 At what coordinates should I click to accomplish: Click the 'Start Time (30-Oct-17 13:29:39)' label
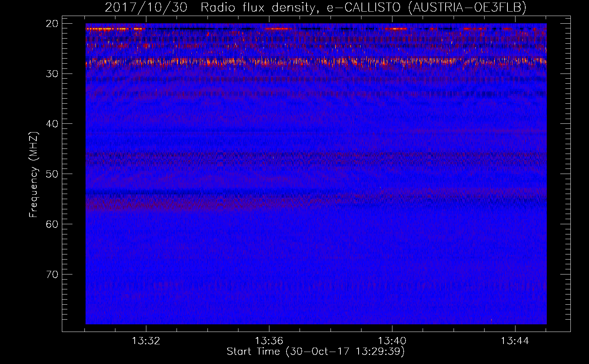tap(316, 352)
